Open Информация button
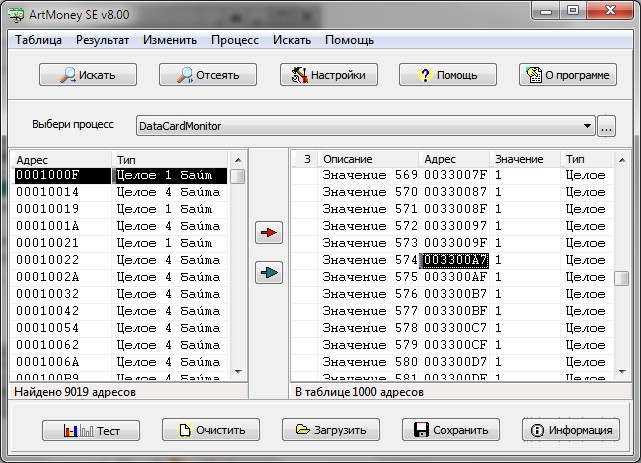This screenshot has width=641, height=463. pos(571,430)
